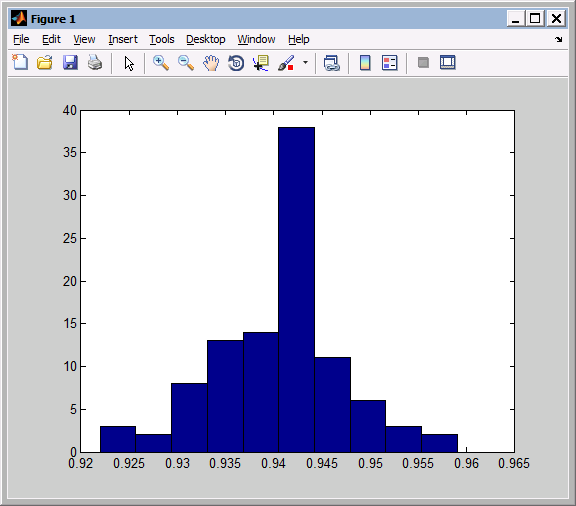Open the View menu

pos(84,39)
